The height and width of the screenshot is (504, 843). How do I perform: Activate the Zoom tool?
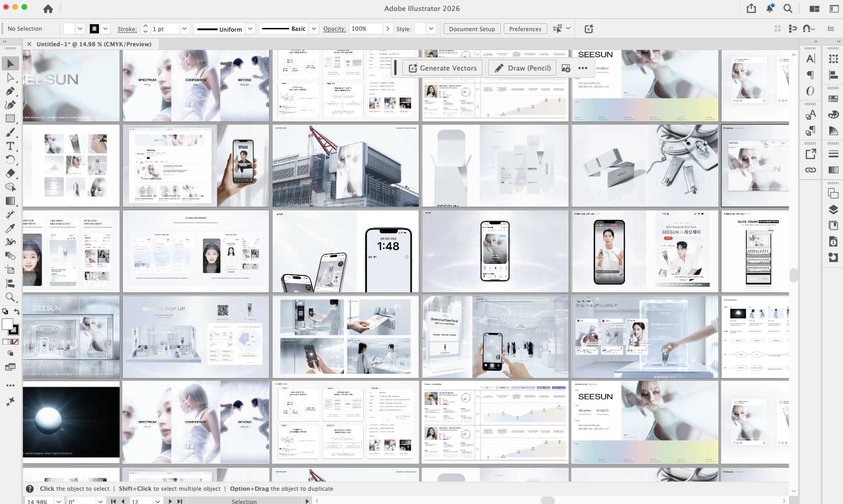click(x=10, y=297)
